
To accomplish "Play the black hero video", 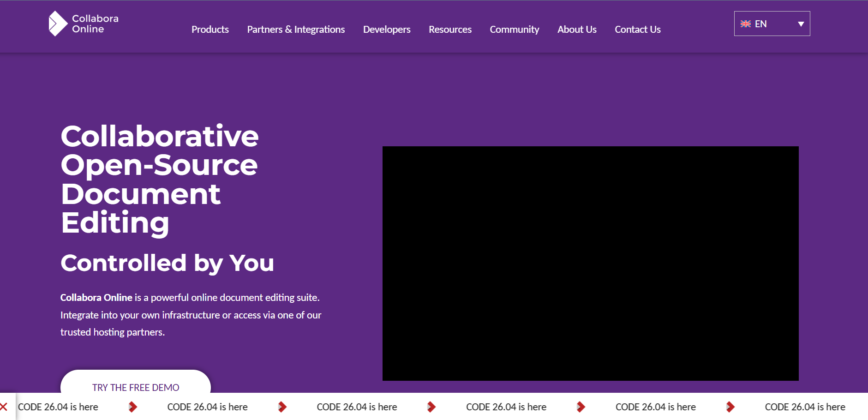I will (x=591, y=264).
